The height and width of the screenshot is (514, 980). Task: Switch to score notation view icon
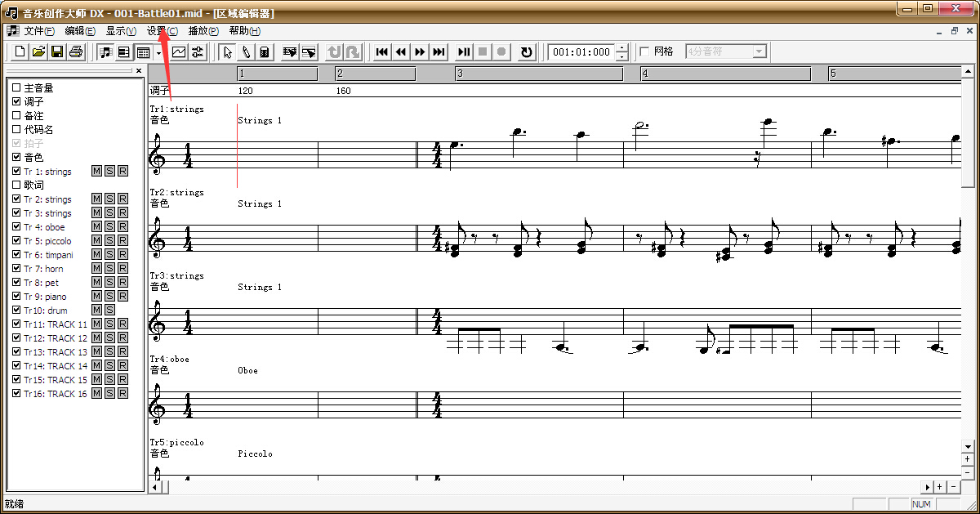[x=105, y=52]
